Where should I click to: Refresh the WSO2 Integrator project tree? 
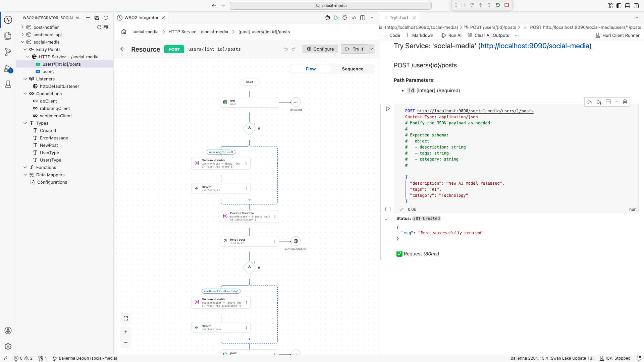point(106,18)
